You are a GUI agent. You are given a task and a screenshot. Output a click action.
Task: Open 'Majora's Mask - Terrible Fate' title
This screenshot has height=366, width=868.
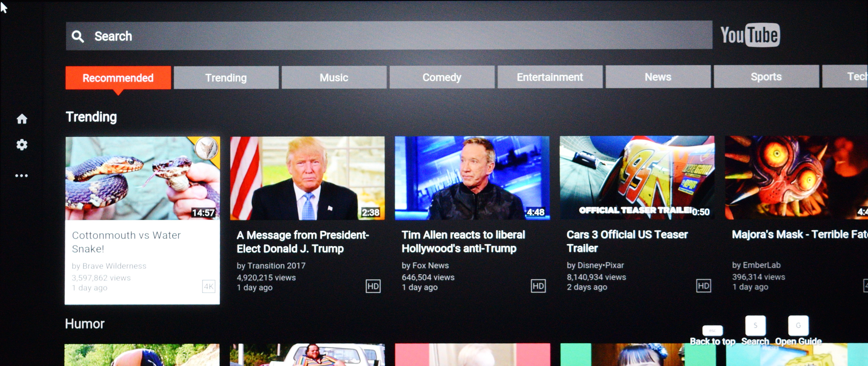[800, 234]
